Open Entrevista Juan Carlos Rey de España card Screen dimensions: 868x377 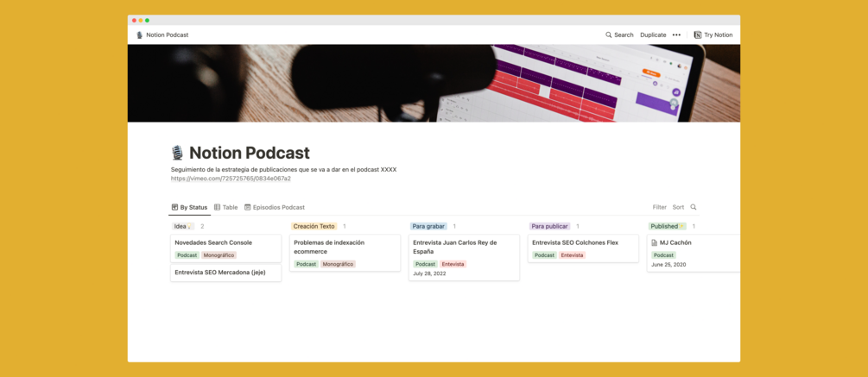(464, 258)
